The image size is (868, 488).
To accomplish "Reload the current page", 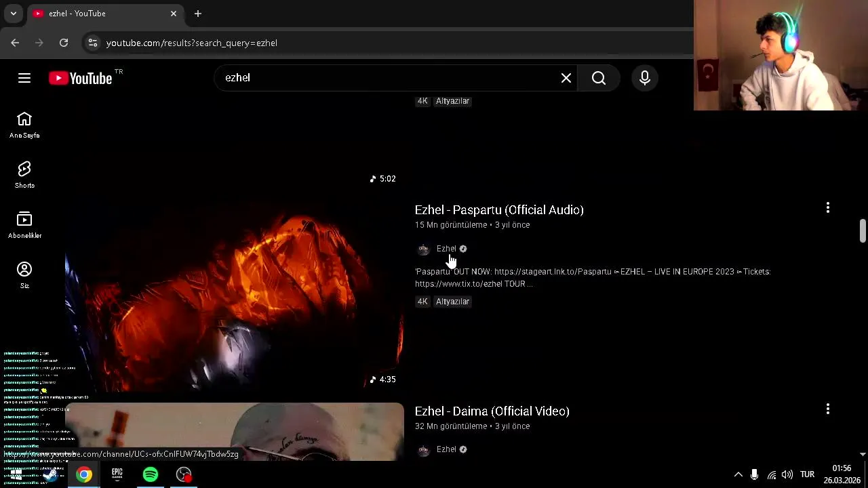I will (64, 43).
